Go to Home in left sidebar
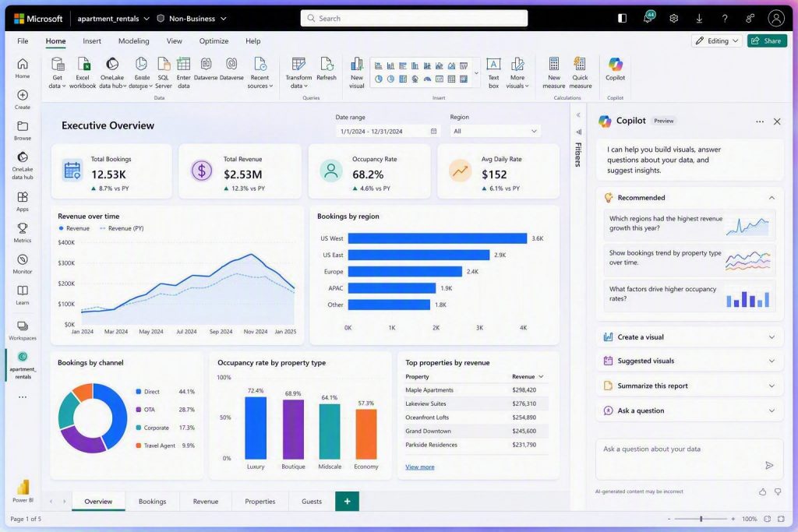This screenshot has width=798, height=532. pos(23,68)
